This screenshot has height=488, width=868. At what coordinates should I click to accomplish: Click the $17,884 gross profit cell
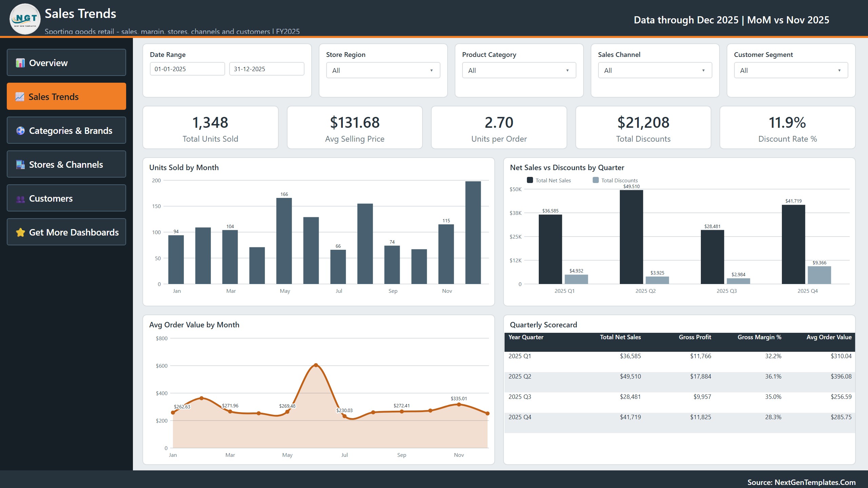[701, 377]
